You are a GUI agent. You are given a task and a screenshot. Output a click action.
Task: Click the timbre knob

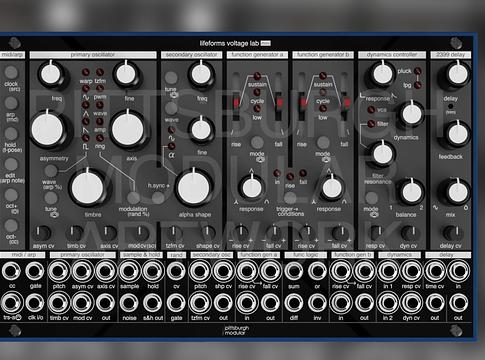pyautogui.click(x=88, y=188)
